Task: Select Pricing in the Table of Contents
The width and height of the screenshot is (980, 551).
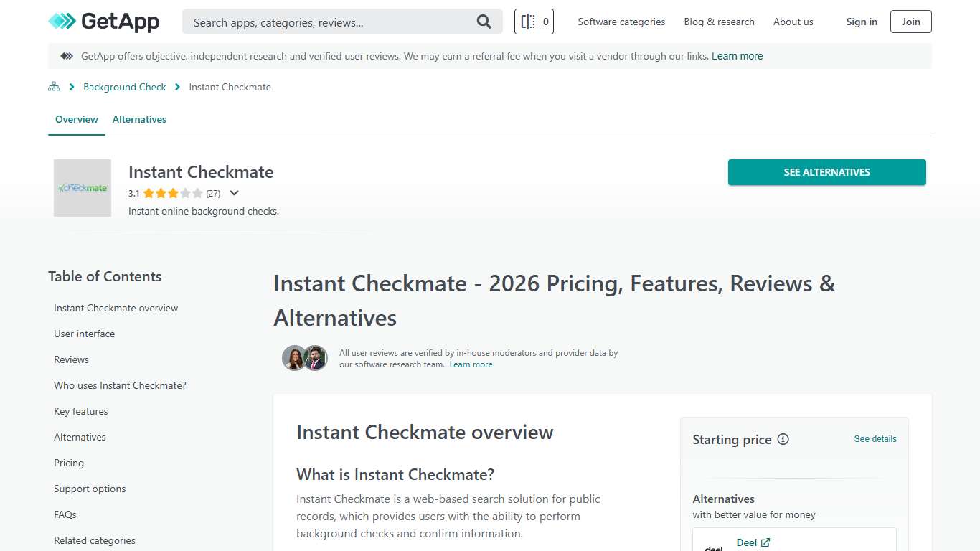Action: pos(69,463)
